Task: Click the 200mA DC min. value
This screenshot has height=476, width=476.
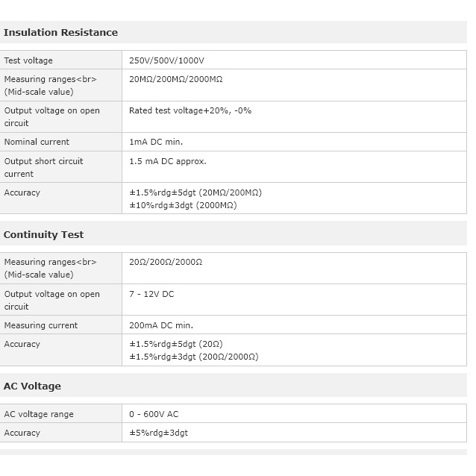Action: pyautogui.click(x=161, y=325)
